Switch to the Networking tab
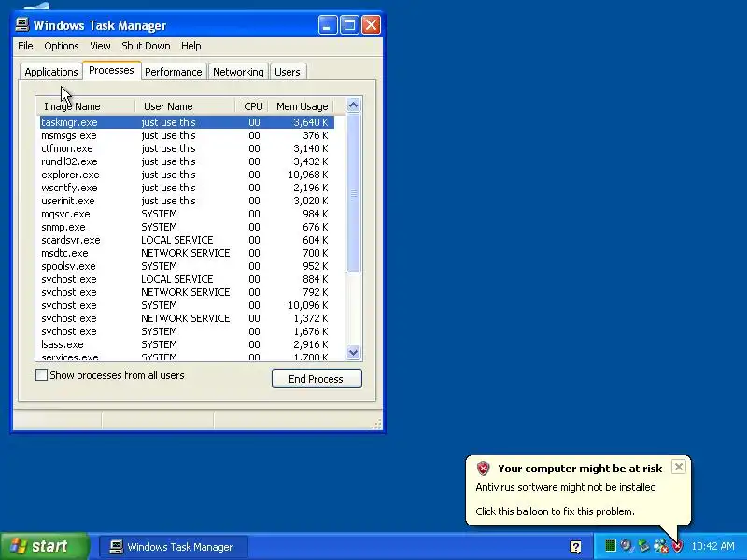The image size is (747, 560). pyautogui.click(x=238, y=72)
